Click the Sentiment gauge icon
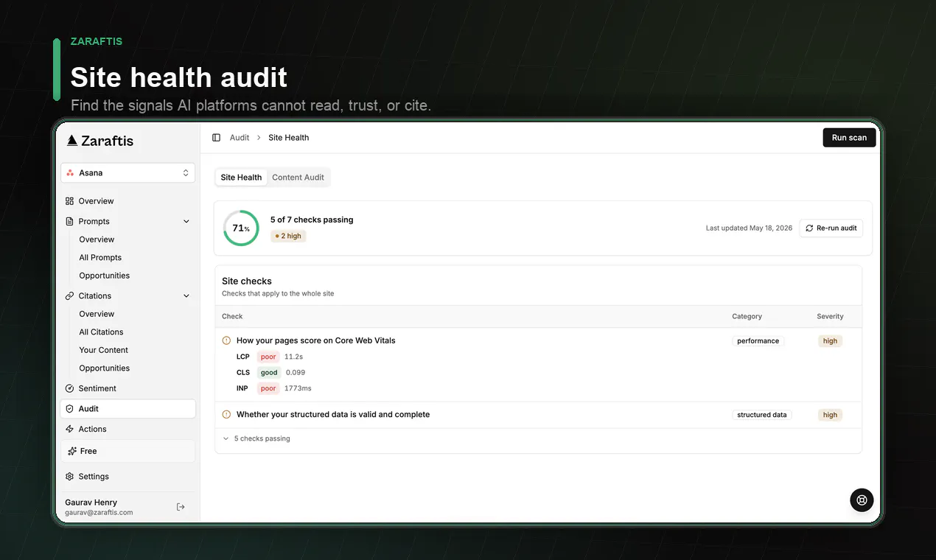The height and width of the screenshot is (560, 936). tap(69, 388)
